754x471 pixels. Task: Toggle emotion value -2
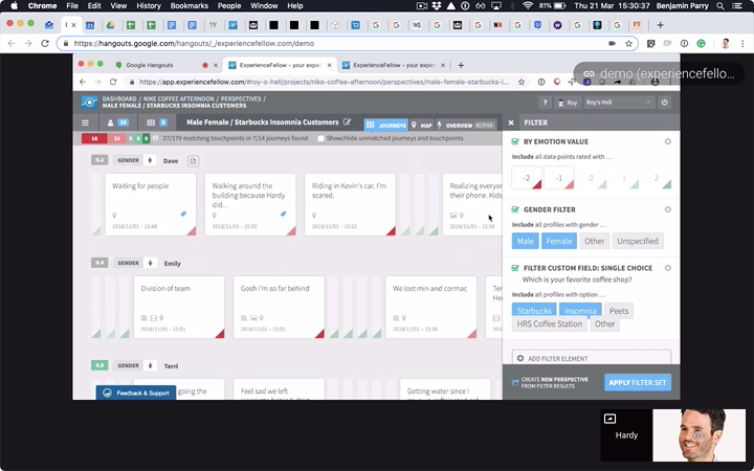click(x=527, y=178)
